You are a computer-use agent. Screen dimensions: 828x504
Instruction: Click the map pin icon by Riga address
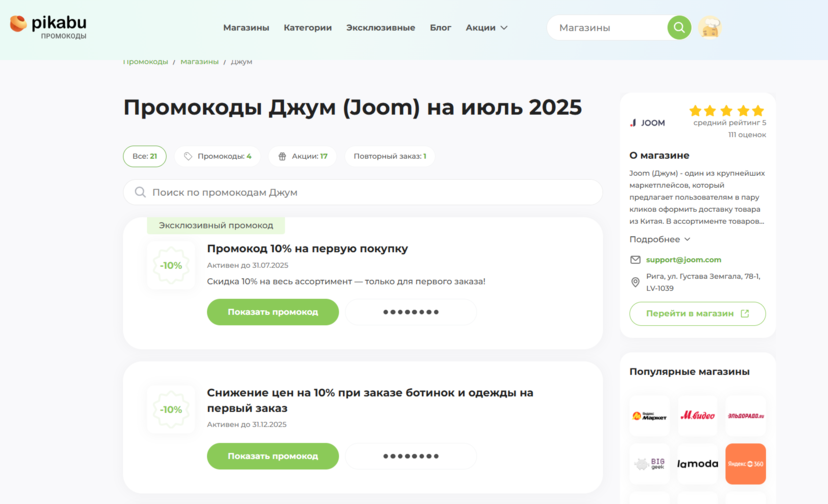635,282
